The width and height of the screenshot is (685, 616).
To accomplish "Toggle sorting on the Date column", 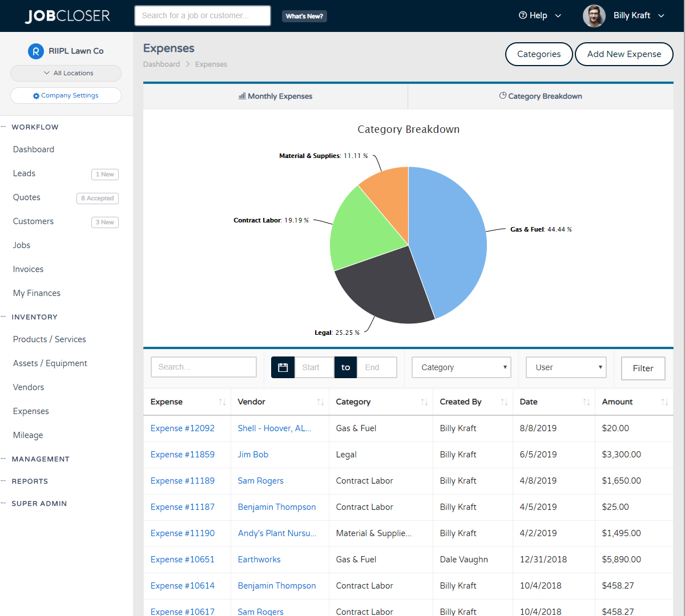I will coord(587,402).
